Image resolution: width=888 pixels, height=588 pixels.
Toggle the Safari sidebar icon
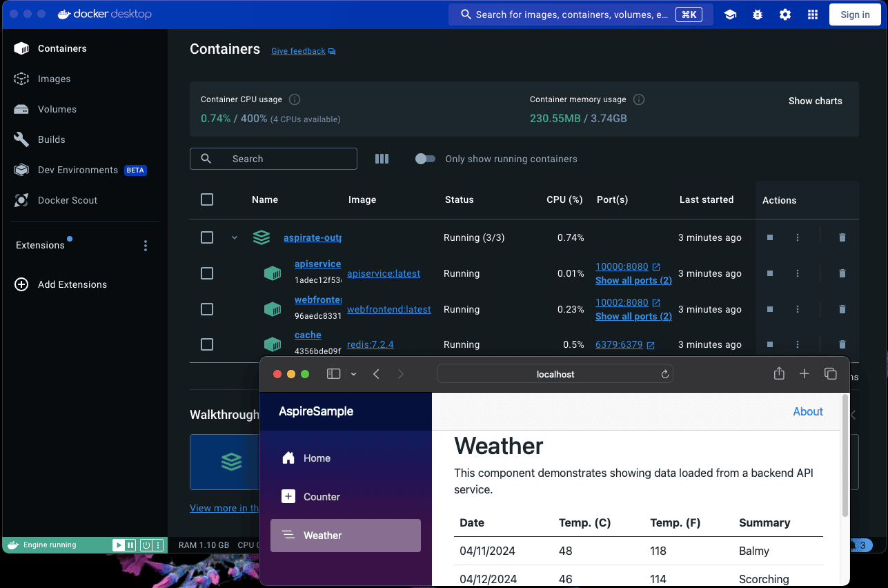click(333, 374)
